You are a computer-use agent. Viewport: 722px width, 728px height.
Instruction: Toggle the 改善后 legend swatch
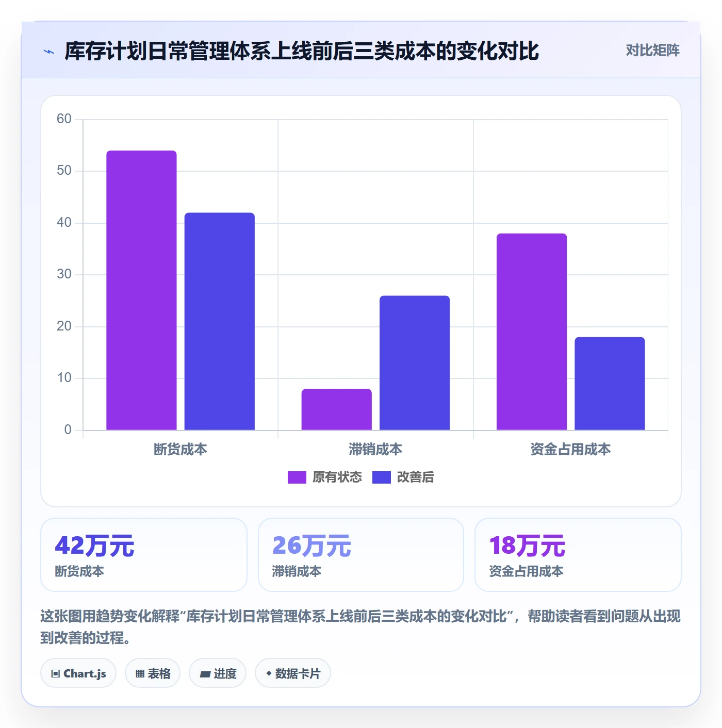(381, 477)
